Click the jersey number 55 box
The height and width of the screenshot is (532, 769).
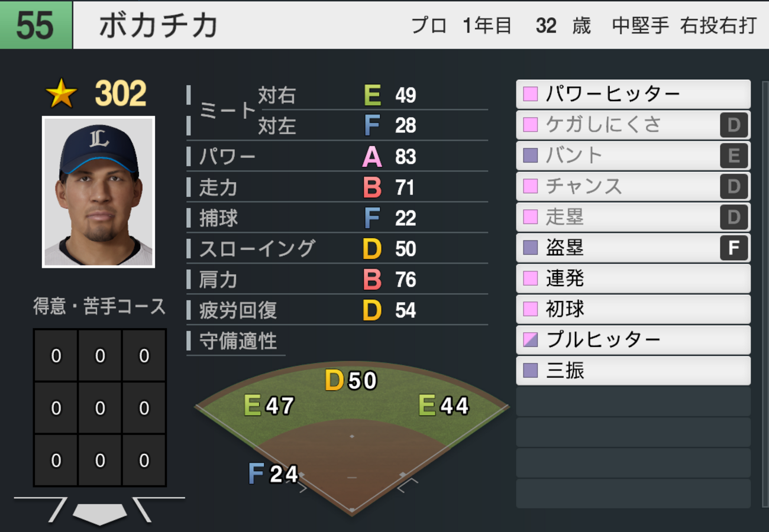point(35,25)
